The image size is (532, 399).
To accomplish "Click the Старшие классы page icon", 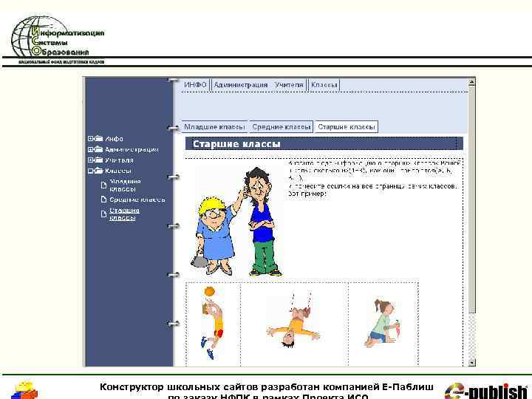I will pyautogui.click(x=104, y=214).
